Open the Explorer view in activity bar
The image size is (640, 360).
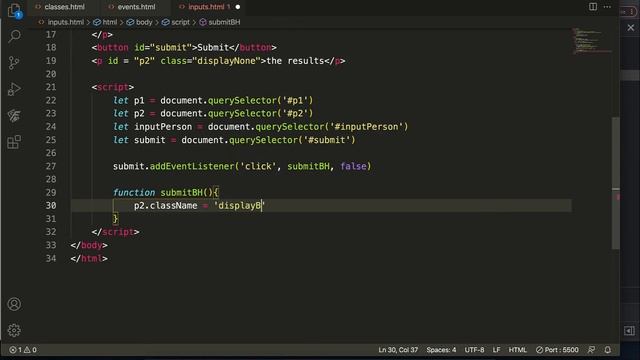pyautogui.click(x=14, y=10)
